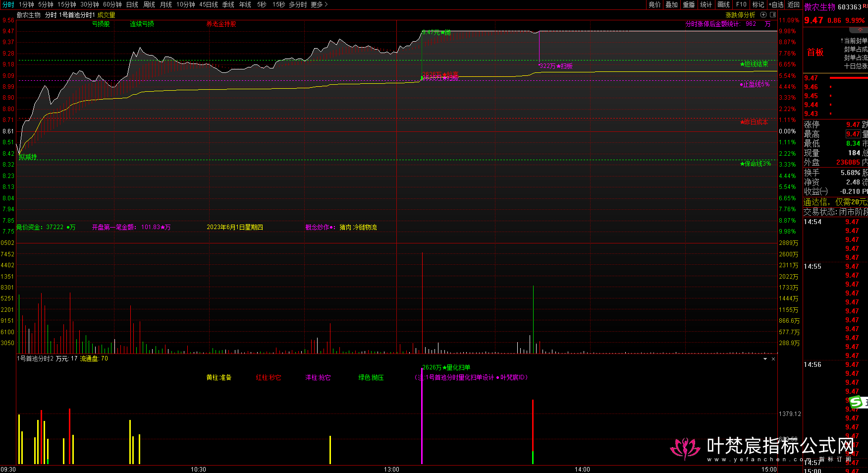Close the lower indicator panel

click(773, 358)
